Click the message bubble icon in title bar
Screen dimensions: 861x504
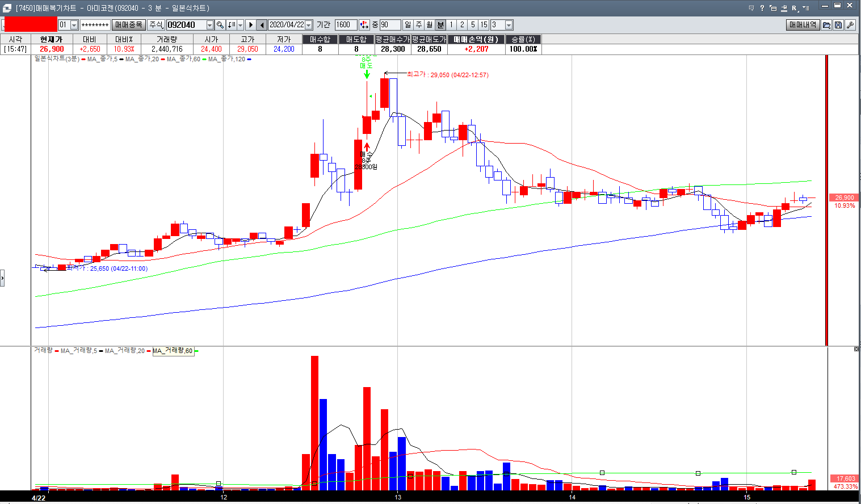tap(751, 8)
